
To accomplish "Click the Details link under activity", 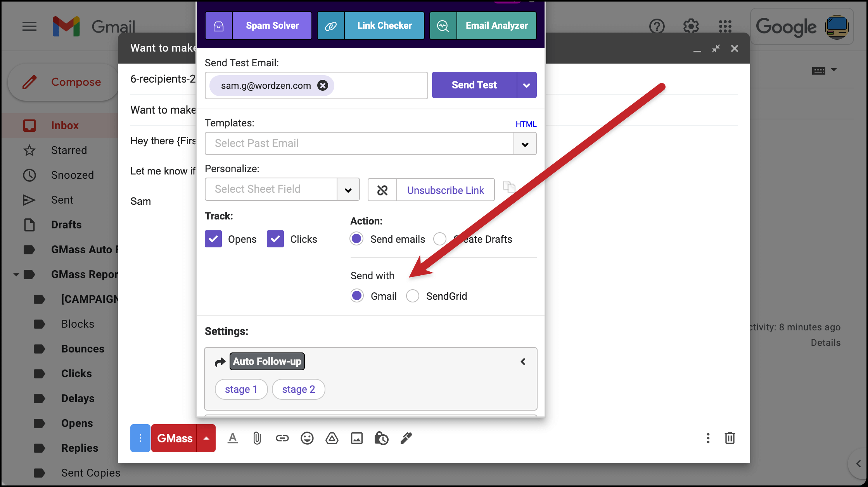I will [825, 343].
